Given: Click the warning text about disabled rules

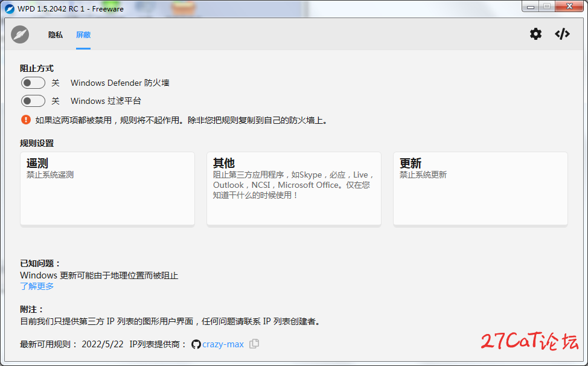Looking at the screenshot, I should pyautogui.click(x=182, y=120).
